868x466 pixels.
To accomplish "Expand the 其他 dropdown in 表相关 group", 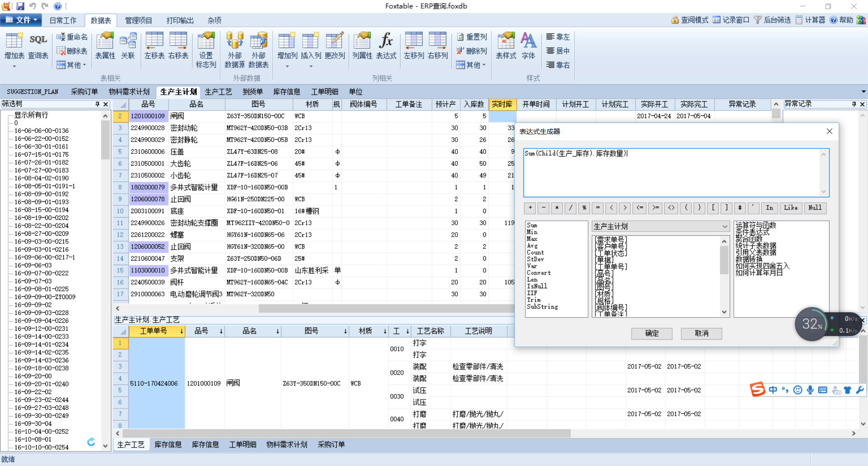I will coord(72,65).
